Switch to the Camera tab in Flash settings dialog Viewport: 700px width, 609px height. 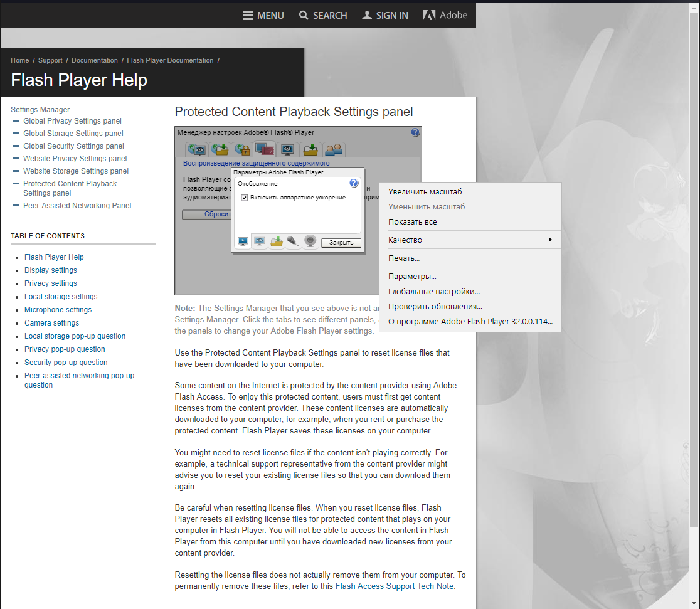click(310, 241)
